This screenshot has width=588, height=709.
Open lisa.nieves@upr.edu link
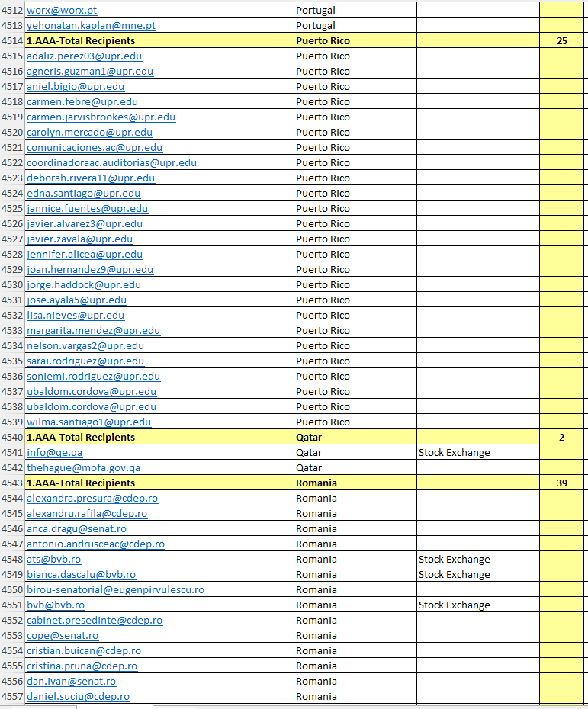(x=76, y=316)
